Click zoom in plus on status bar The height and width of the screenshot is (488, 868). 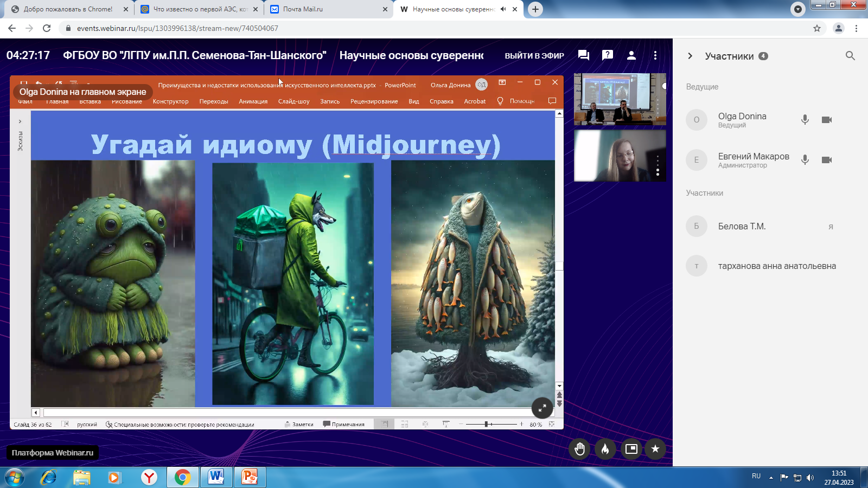(x=522, y=424)
